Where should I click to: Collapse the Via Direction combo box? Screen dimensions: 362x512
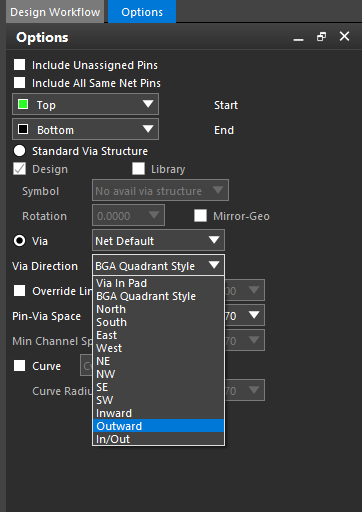pos(158,266)
